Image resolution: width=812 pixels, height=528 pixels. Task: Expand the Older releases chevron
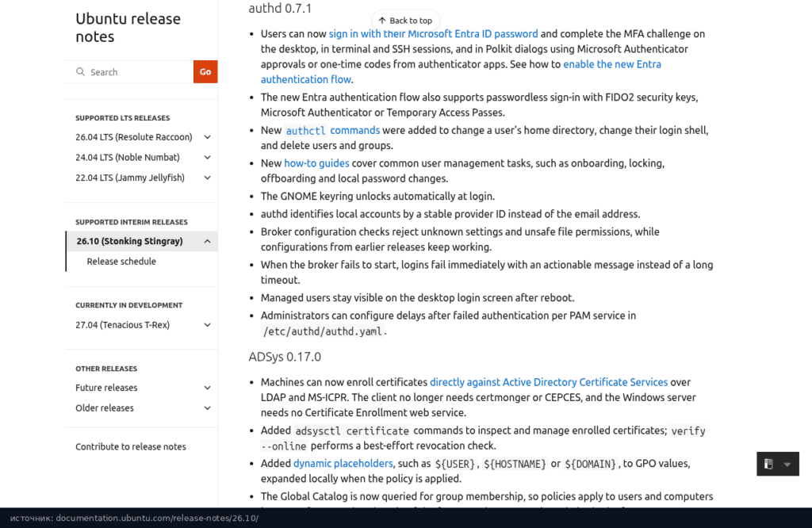coord(207,408)
